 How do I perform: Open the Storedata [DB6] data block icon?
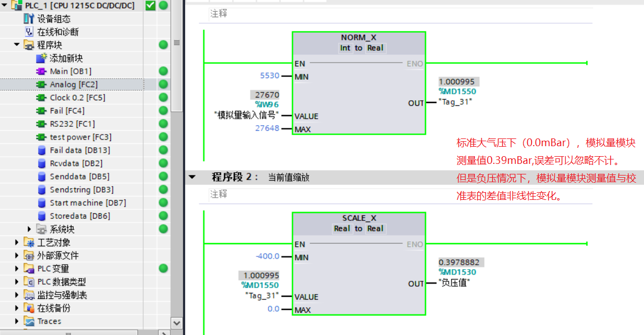click(42, 216)
